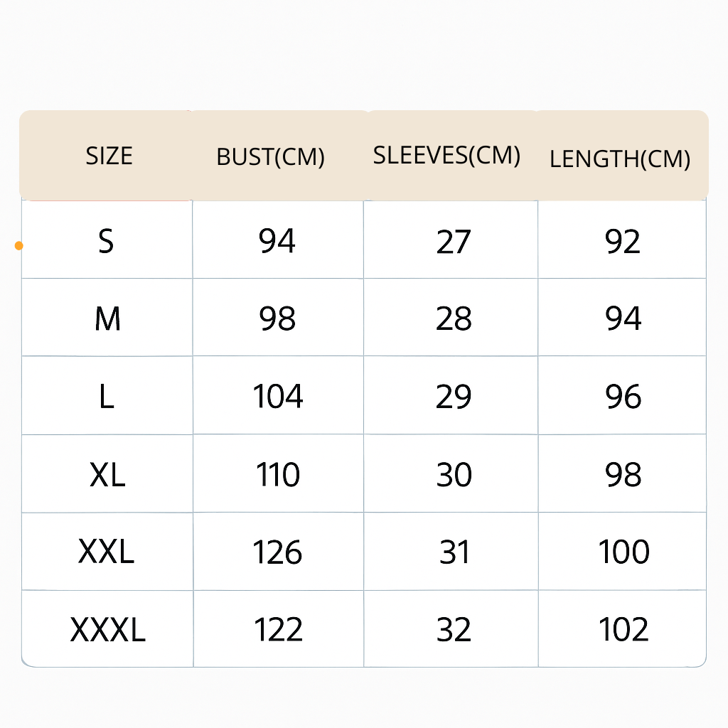Click length value 102 in XXXL row
728x728 pixels.
click(x=623, y=630)
